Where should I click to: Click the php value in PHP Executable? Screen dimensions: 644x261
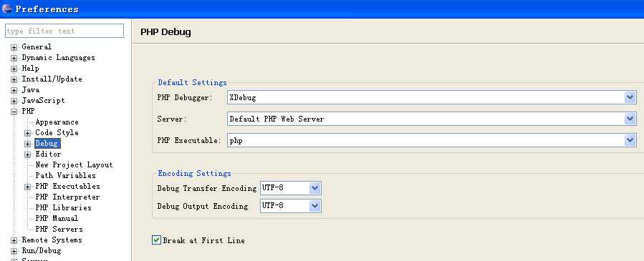(236, 141)
